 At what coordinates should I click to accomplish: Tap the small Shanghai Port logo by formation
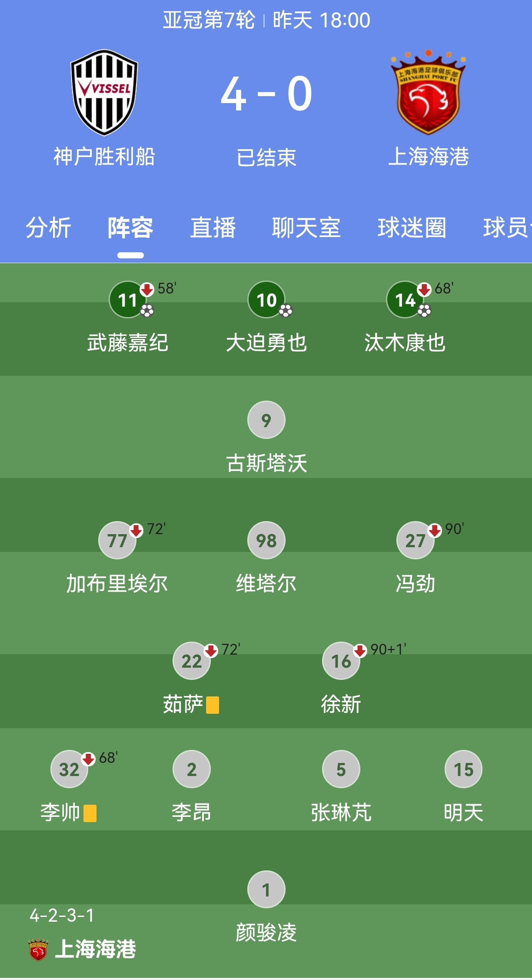(x=38, y=950)
